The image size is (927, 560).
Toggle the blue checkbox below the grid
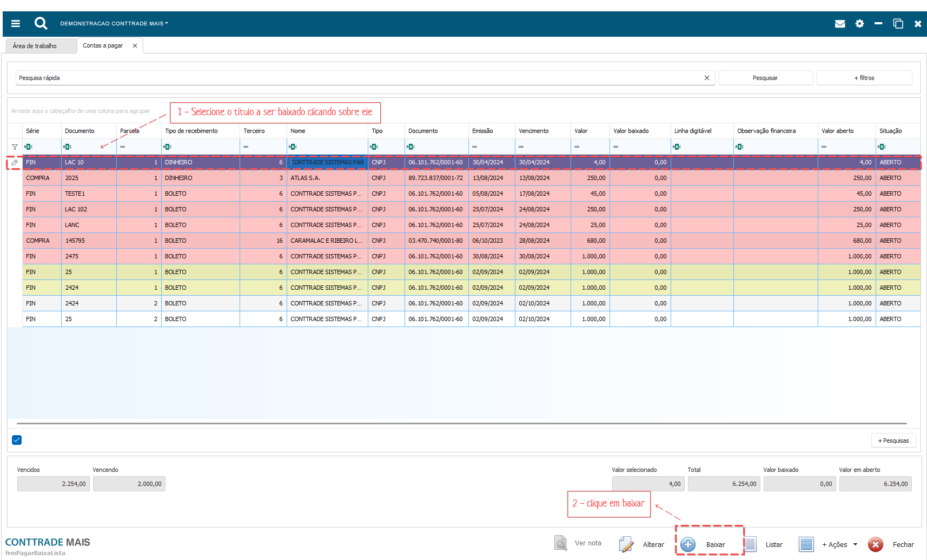[17, 440]
